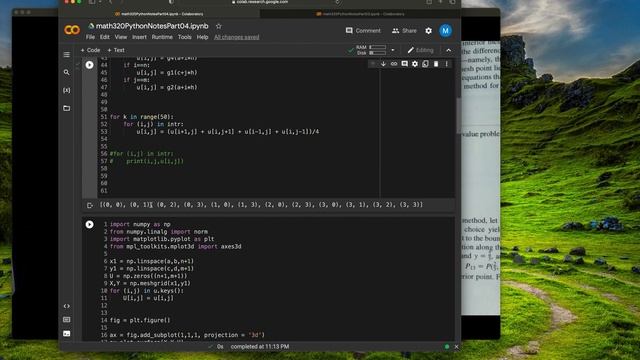Screen dimensions: 640x360
Task: Click the 'fig = plt.figure()' line
Action: pos(140,320)
